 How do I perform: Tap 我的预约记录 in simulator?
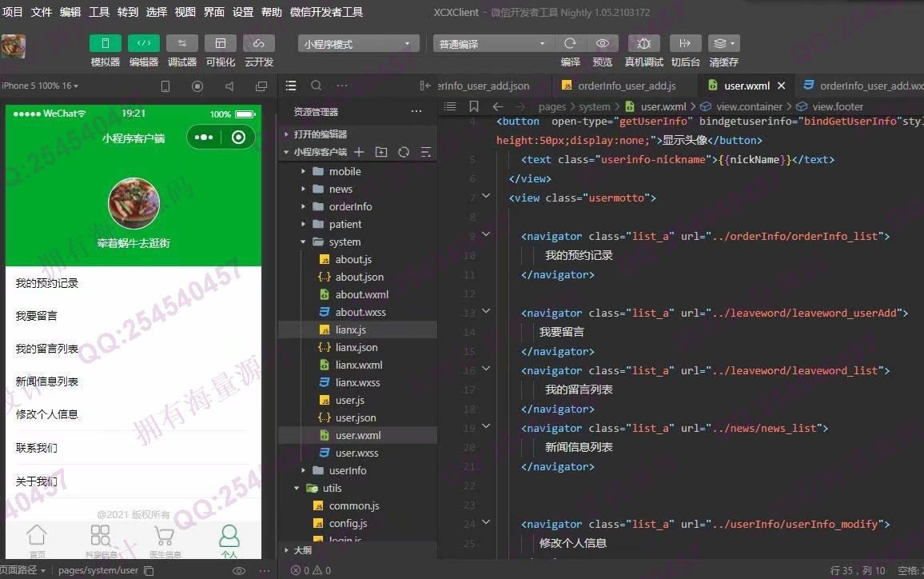pos(46,284)
